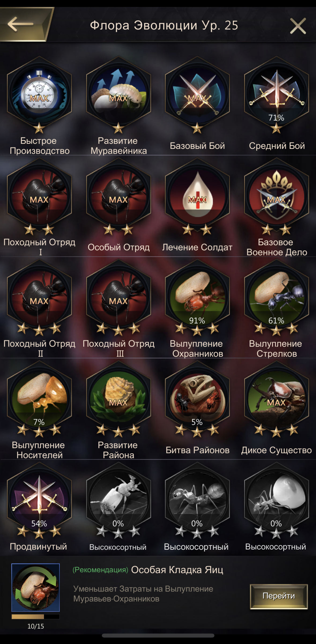
Task: Tap the Средний Бой icon at 71%
Action: coord(276,93)
